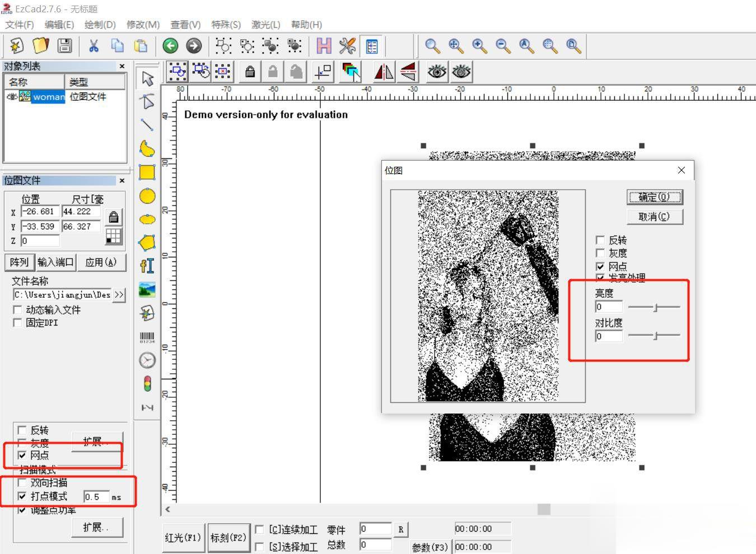
Task: Enable 双向扫描 checkbox
Action: click(x=22, y=482)
